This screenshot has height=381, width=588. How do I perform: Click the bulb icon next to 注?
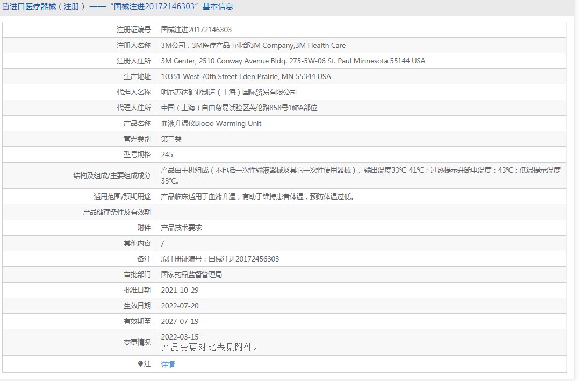[x=140, y=364]
